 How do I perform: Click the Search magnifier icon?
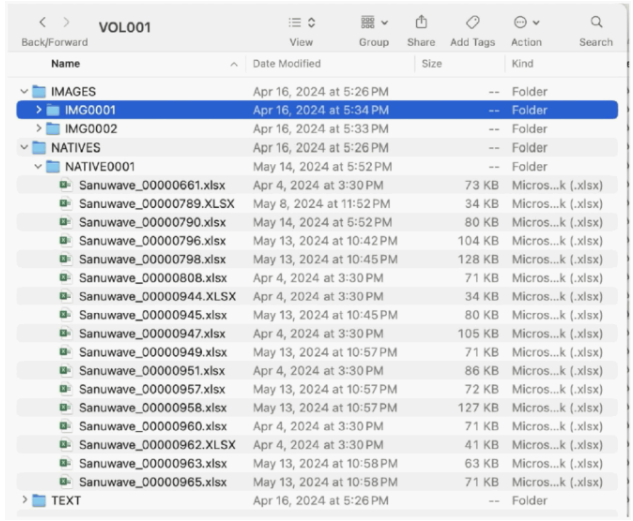pyautogui.click(x=596, y=22)
